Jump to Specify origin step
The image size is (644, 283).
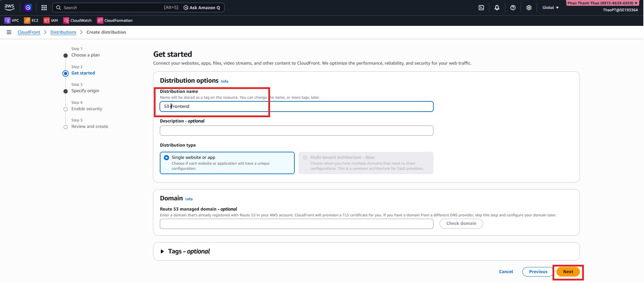click(x=85, y=91)
